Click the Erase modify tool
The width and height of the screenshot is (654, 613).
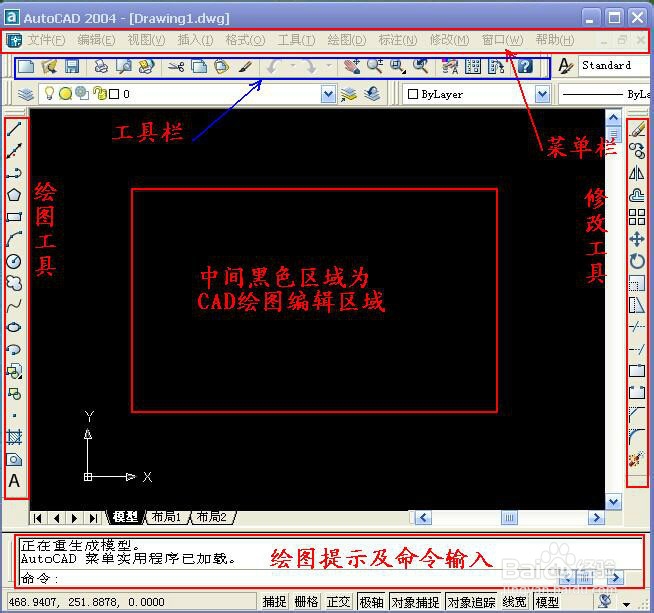637,129
